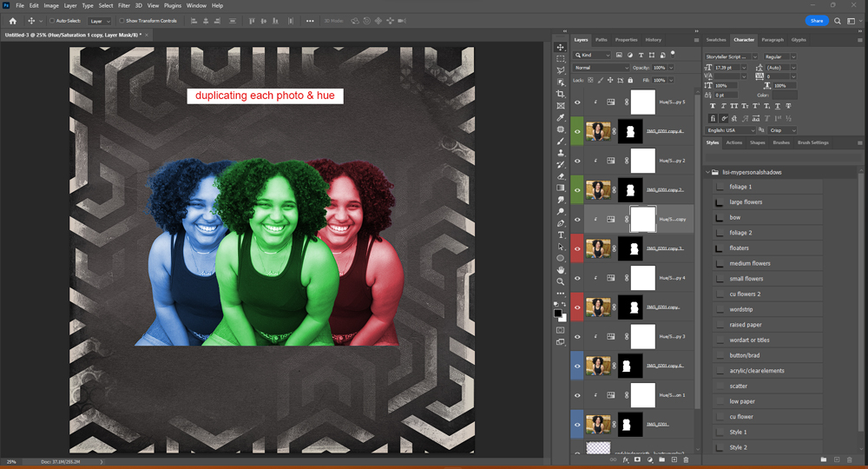Image resolution: width=868 pixels, height=469 pixels.
Task: Open the English: USA language dropdown
Action: pos(730,130)
